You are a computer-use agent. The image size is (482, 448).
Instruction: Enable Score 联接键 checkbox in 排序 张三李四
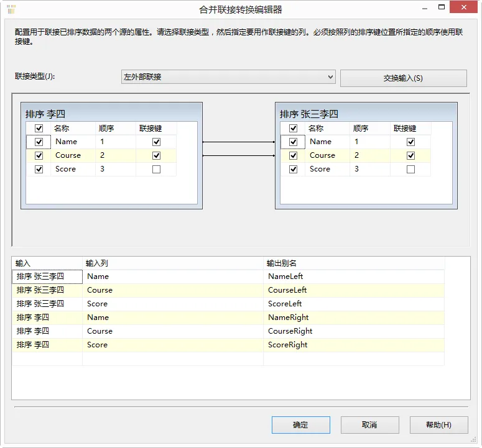410,169
